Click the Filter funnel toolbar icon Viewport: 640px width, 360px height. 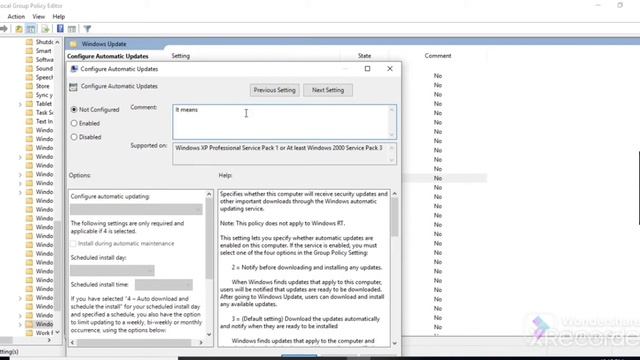87,29
